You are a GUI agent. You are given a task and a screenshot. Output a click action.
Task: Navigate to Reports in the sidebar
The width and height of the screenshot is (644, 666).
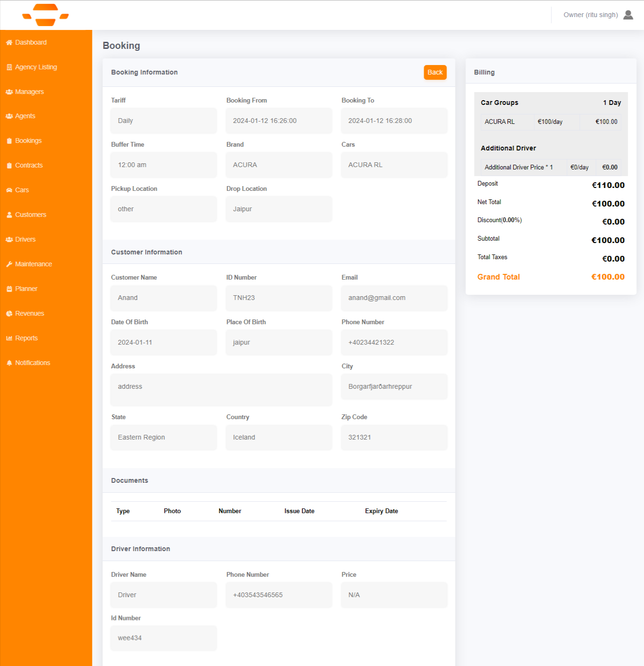26,338
